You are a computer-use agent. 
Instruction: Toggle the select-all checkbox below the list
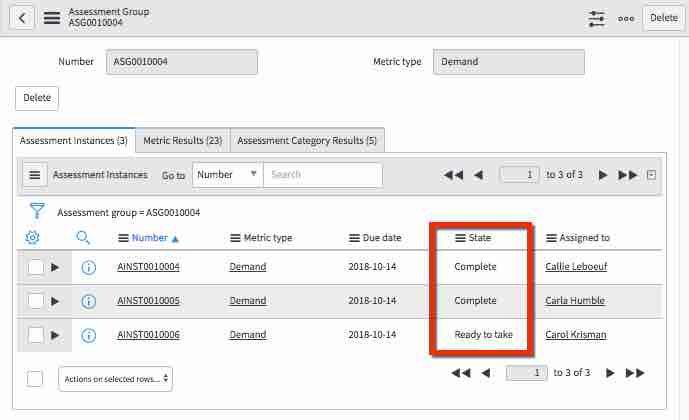point(35,378)
